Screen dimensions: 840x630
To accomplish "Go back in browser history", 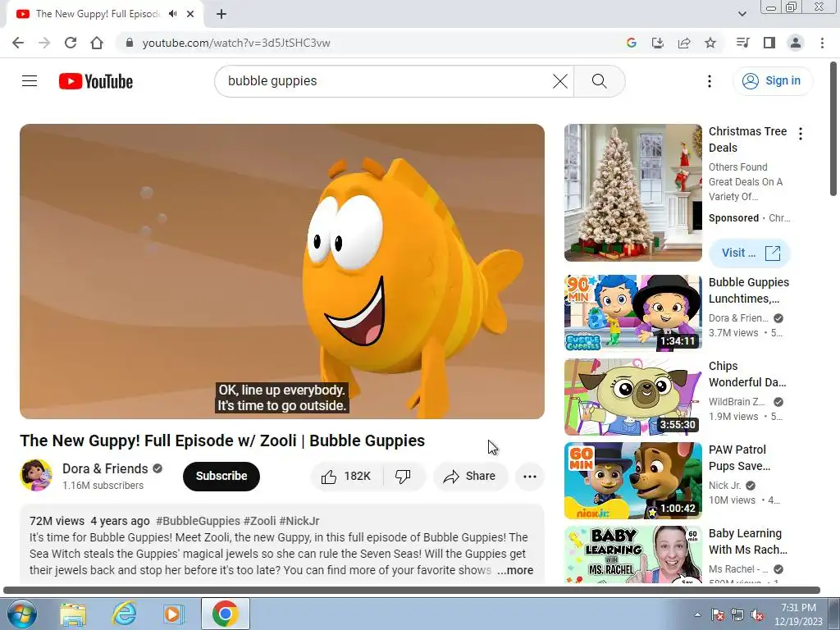I will [x=18, y=43].
